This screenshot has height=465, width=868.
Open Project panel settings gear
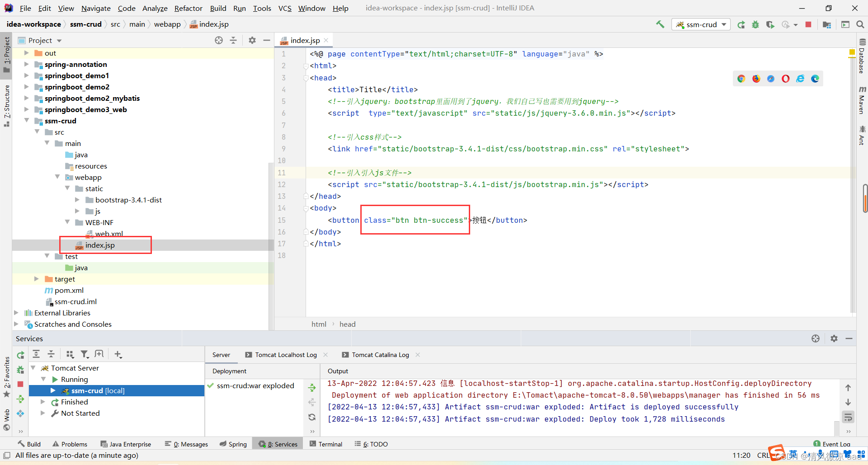click(252, 40)
